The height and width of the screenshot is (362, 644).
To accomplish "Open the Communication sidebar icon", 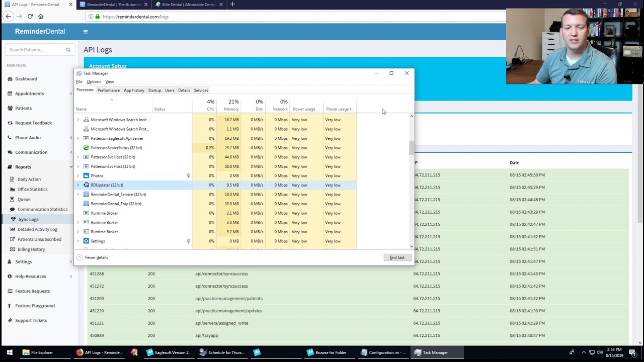I will [10, 152].
